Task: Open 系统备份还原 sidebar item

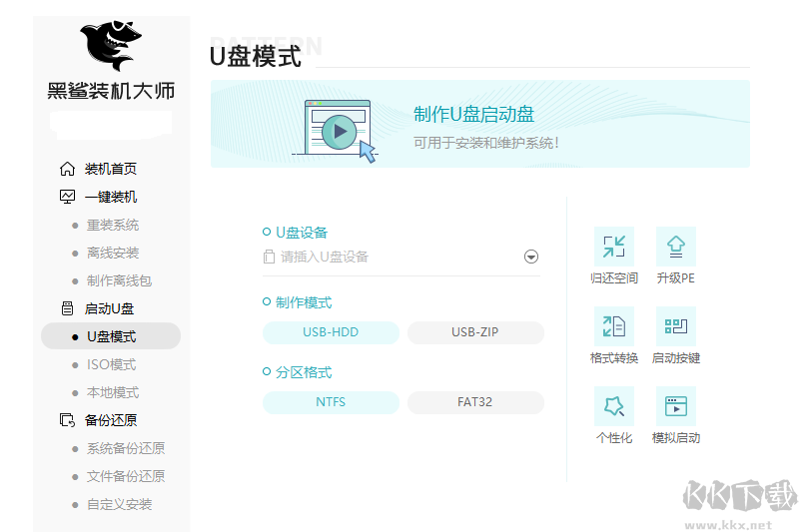Action: pos(126,448)
